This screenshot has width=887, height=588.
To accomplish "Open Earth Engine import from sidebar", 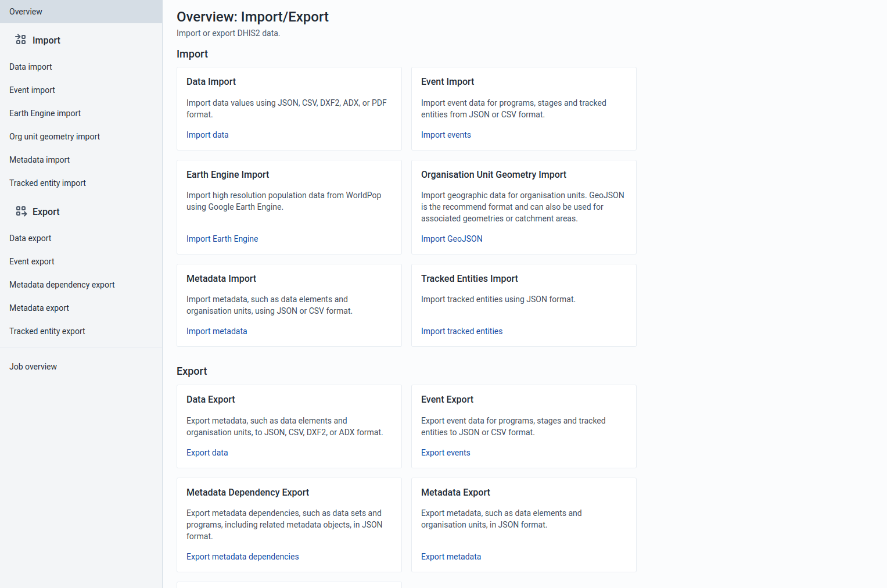I will [x=45, y=113].
